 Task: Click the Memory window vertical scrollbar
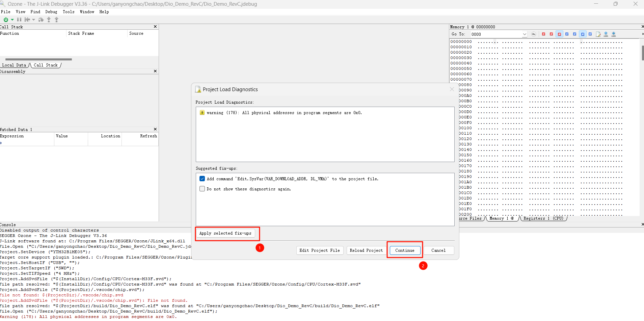coord(642,53)
